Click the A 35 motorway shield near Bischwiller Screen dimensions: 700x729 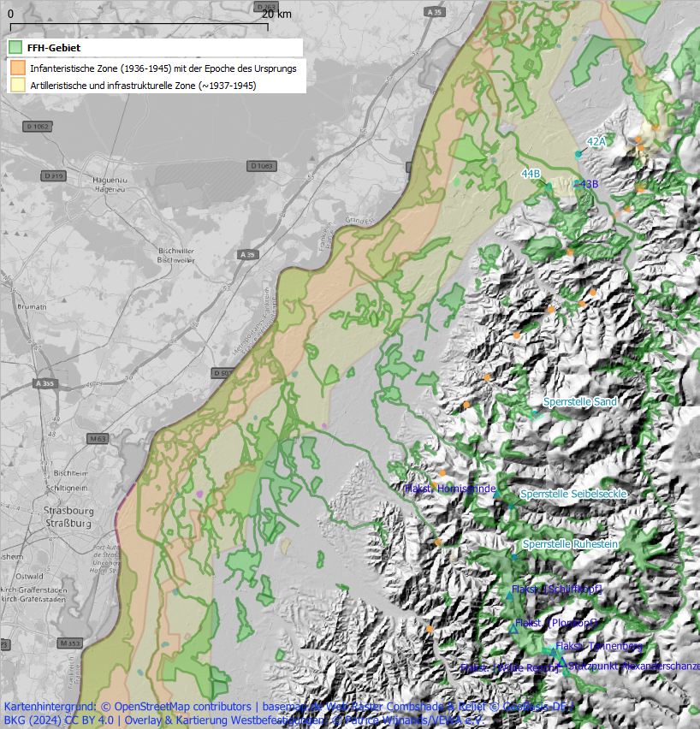coord(248,255)
